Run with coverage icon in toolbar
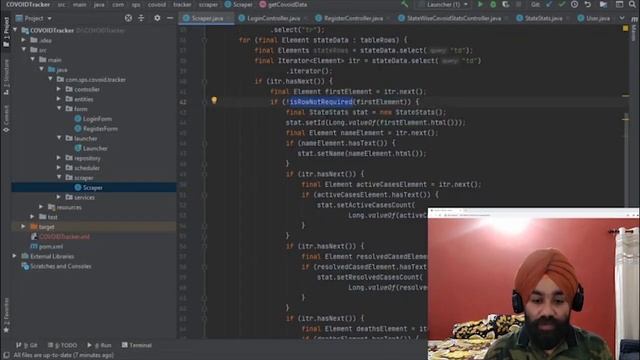640x360 pixels. tap(506, 4)
